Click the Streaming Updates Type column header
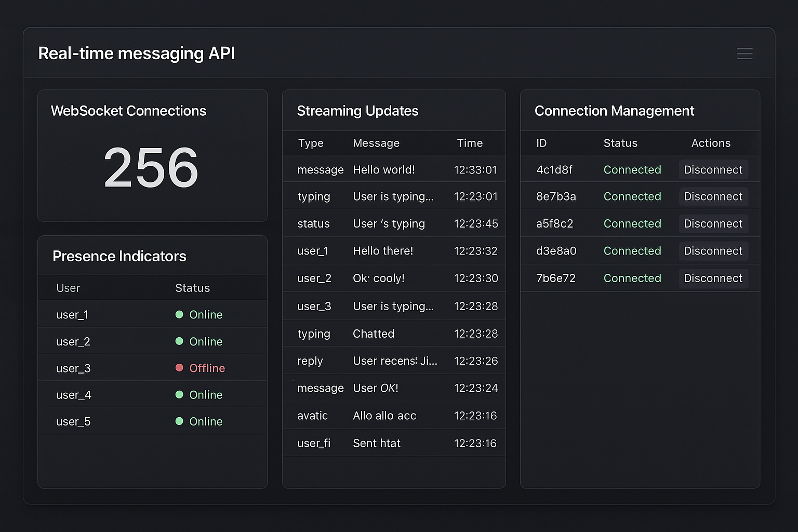Image resolution: width=798 pixels, height=532 pixels. pos(311,143)
